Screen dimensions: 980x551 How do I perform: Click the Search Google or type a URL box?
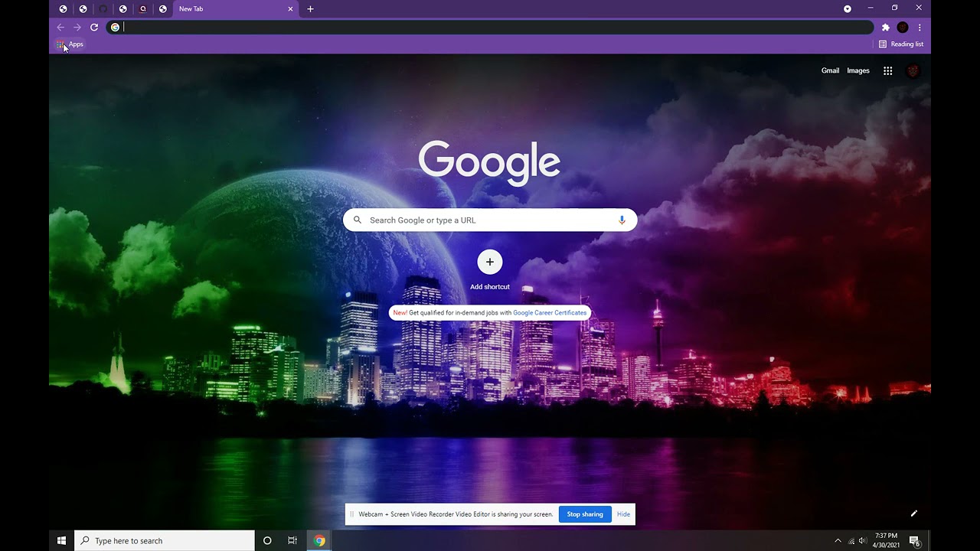(x=490, y=220)
